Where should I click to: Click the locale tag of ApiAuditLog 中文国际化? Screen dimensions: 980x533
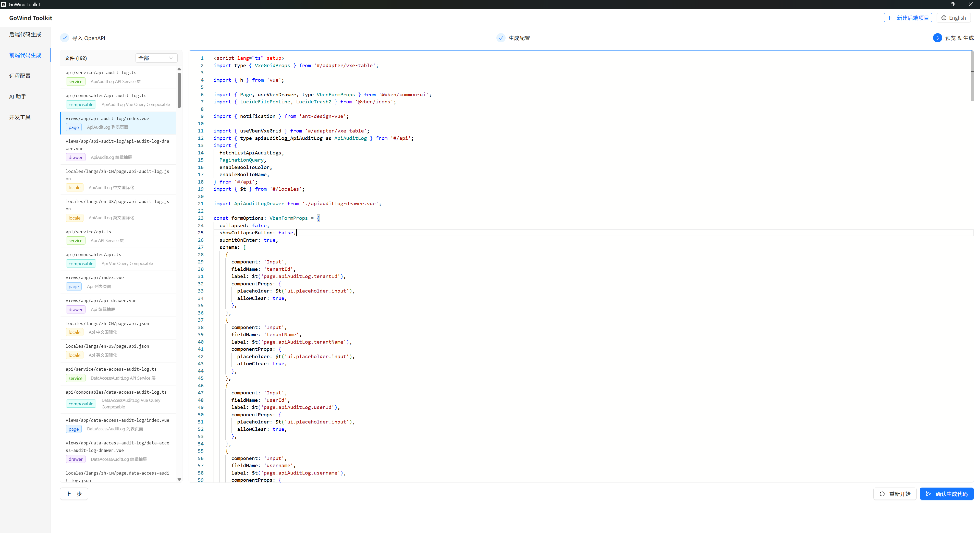(75, 188)
